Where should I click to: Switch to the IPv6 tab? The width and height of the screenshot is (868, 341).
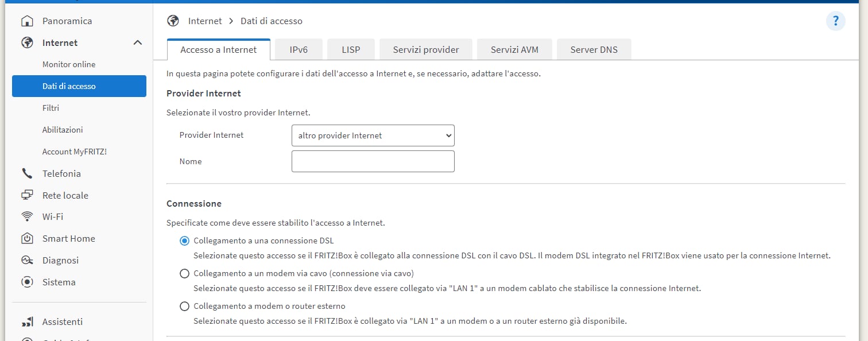[299, 49]
